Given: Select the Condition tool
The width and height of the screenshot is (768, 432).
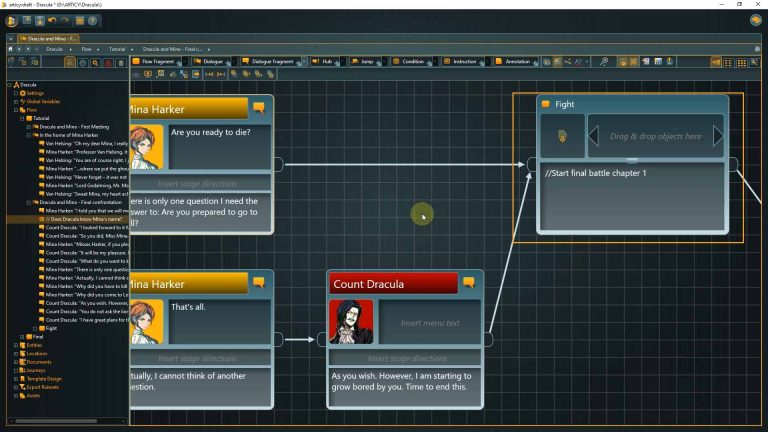Looking at the screenshot, I should 409,61.
